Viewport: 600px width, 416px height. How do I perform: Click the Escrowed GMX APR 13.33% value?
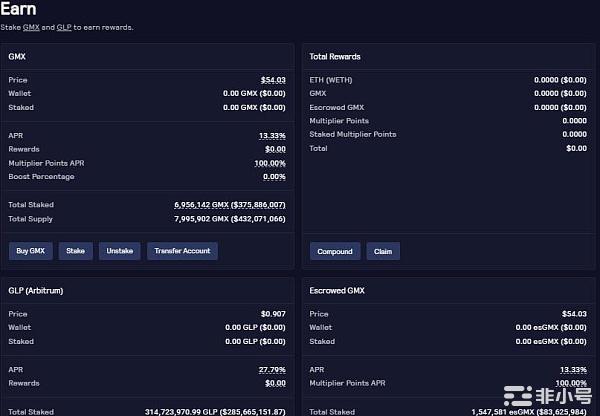(572, 369)
